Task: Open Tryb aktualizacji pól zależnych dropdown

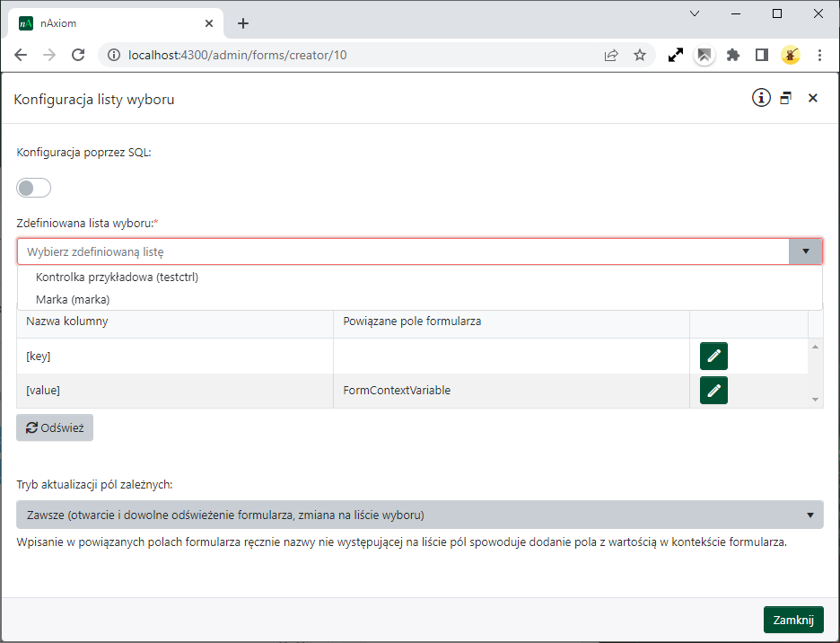Action: tap(419, 515)
